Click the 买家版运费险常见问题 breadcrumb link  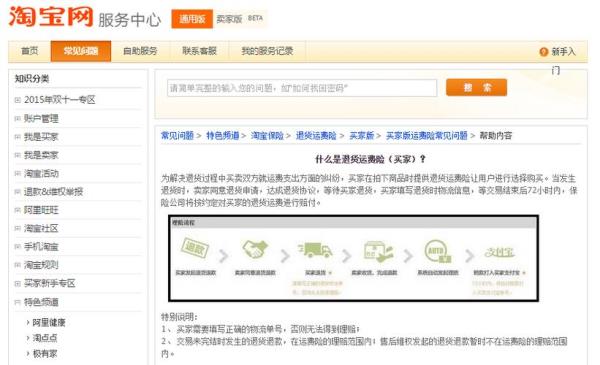pyautogui.click(x=427, y=135)
